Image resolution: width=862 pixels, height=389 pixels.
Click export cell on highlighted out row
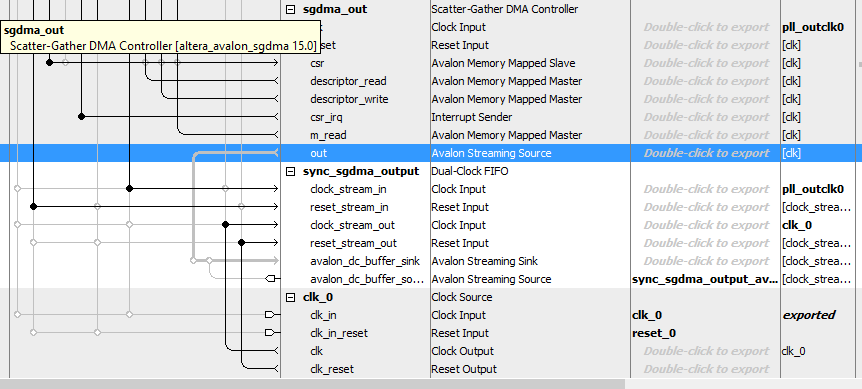[706, 153]
